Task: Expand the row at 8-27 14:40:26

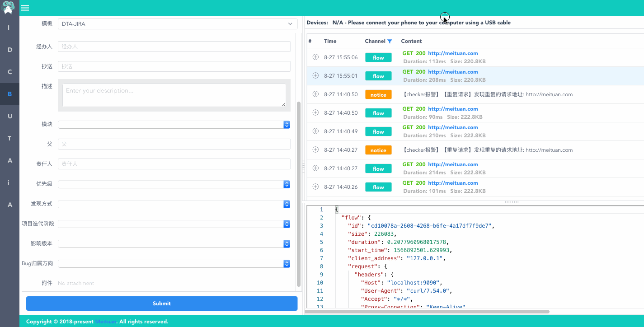Action: coord(315,187)
